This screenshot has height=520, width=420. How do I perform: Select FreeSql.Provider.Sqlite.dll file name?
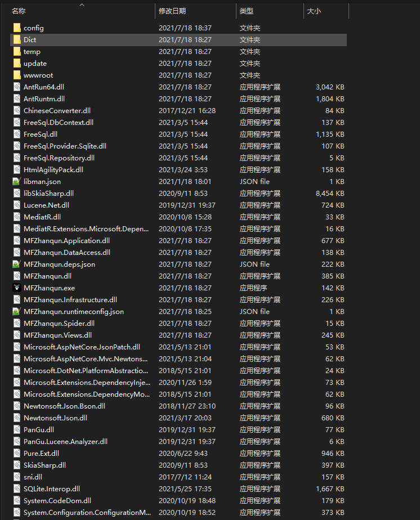click(x=65, y=146)
